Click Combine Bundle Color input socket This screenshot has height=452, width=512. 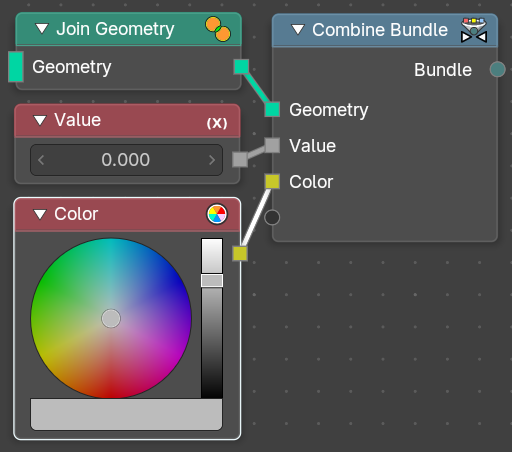click(272, 181)
